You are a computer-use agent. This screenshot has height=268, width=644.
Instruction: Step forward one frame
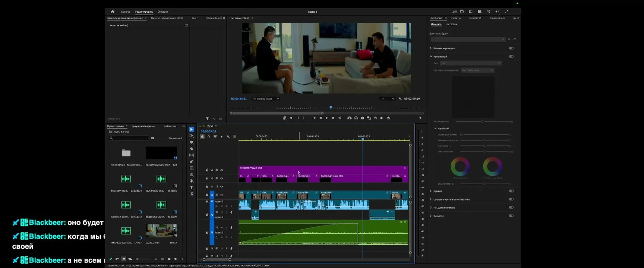(x=333, y=118)
